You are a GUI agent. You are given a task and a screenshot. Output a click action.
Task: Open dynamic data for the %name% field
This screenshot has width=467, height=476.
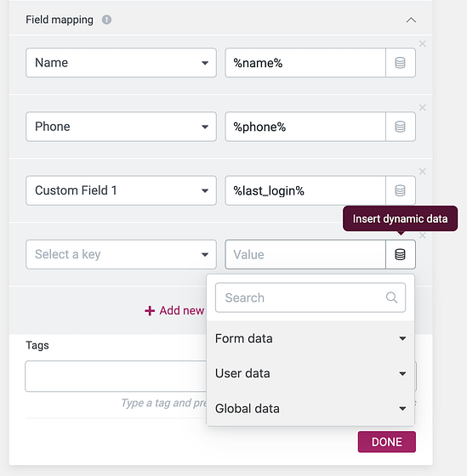400,63
